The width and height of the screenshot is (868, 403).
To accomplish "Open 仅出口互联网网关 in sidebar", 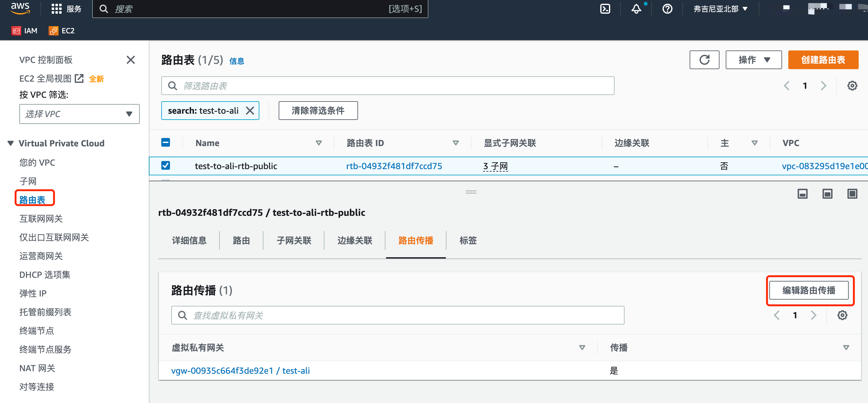I will [x=54, y=237].
